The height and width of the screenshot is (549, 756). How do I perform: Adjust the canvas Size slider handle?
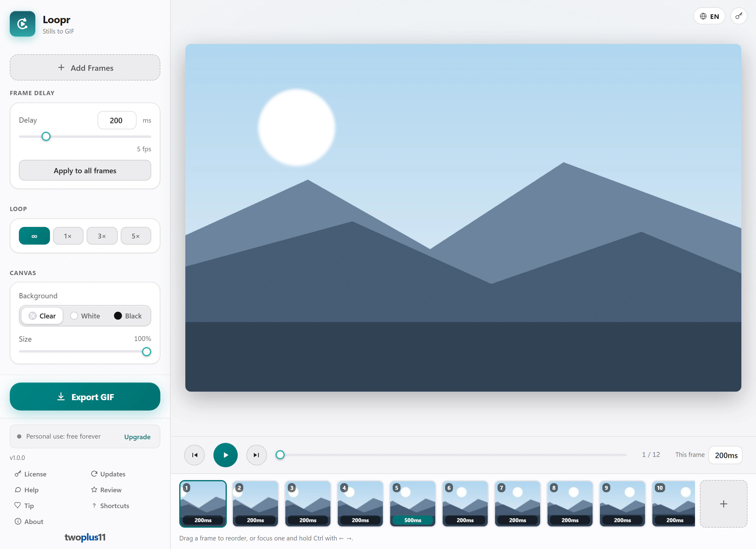pos(146,352)
